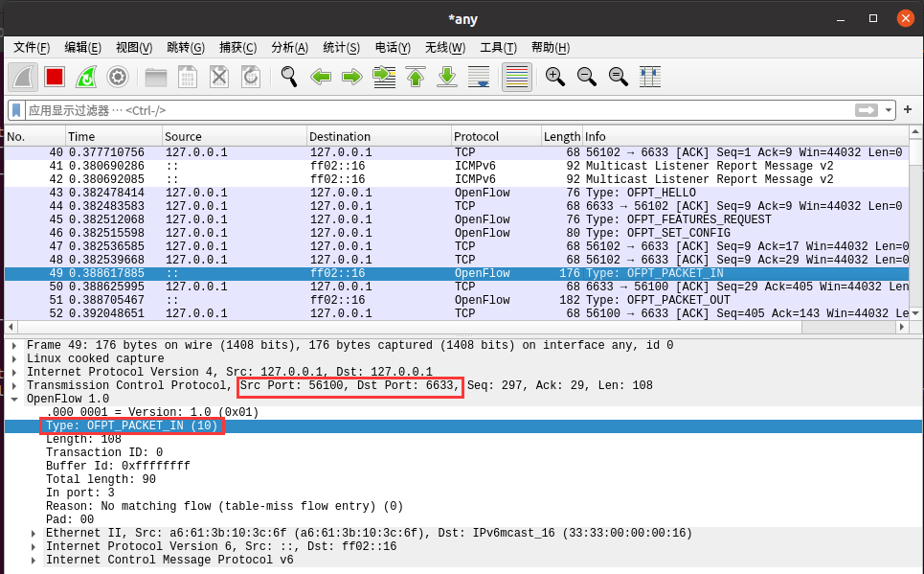
Task: Open the 捕获(C) menu
Action: click(238, 47)
